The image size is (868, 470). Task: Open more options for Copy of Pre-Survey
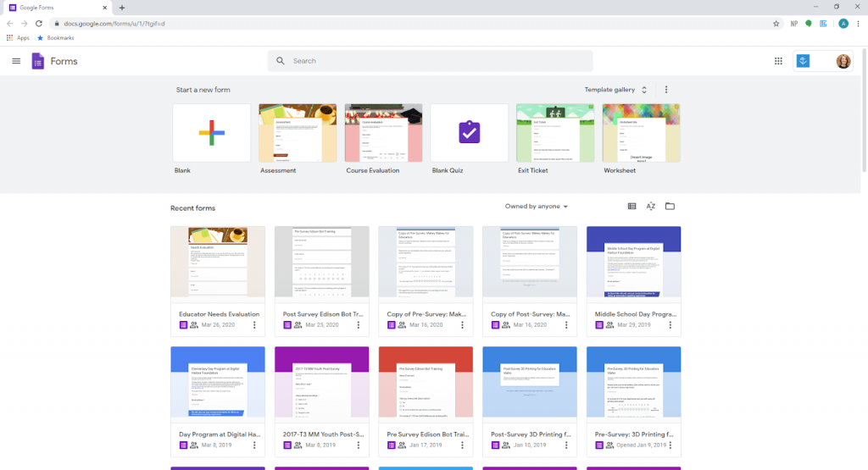click(x=462, y=325)
